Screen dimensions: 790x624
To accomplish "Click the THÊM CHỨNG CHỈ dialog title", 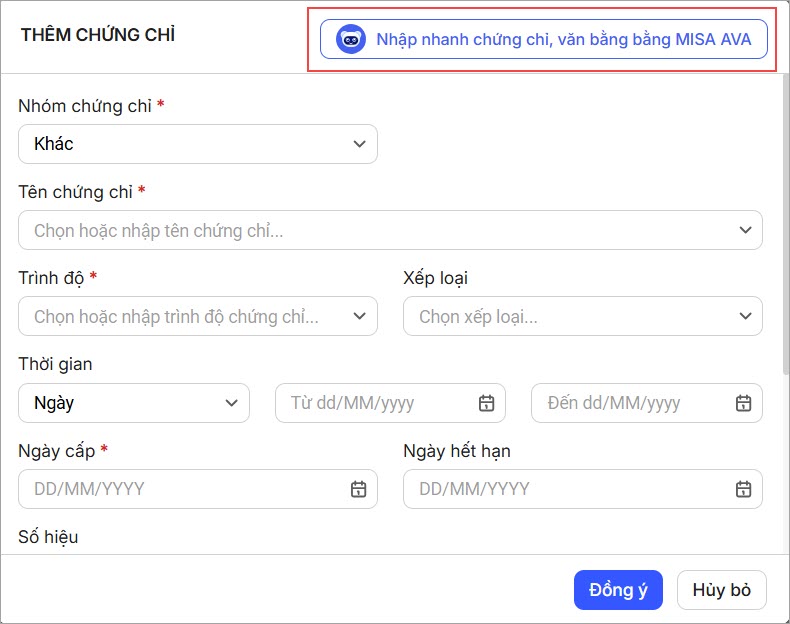I will (x=98, y=35).
